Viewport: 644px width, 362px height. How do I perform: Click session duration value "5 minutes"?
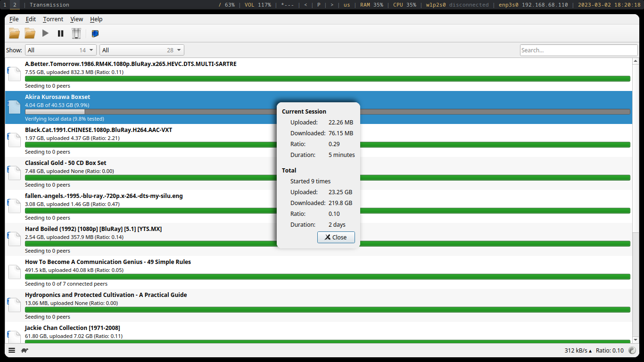(x=342, y=155)
